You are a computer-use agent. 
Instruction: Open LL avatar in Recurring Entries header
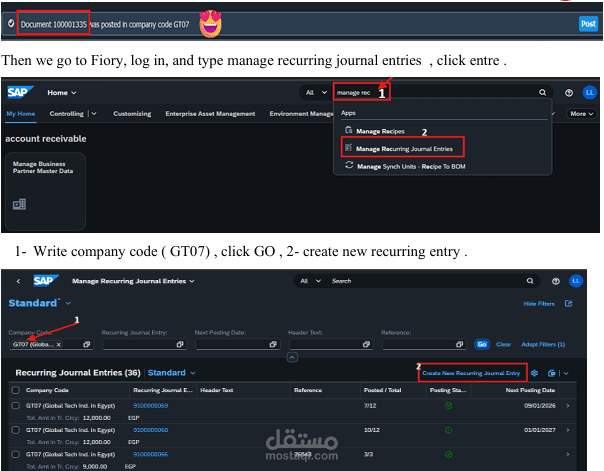pyautogui.click(x=576, y=281)
